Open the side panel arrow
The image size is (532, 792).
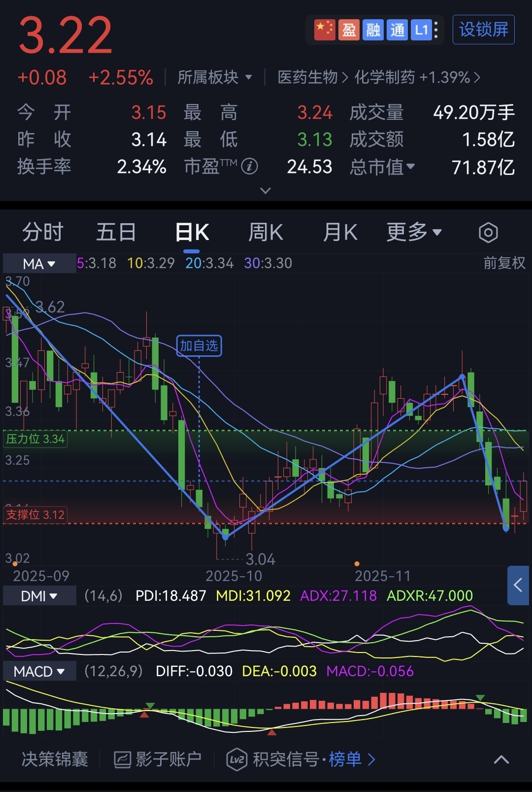[x=518, y=585]
